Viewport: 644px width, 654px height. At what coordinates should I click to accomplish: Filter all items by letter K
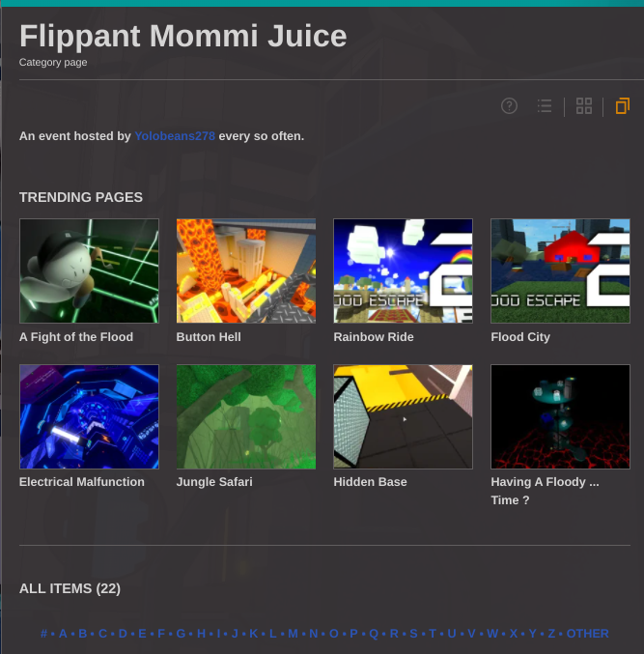(253, 634)
